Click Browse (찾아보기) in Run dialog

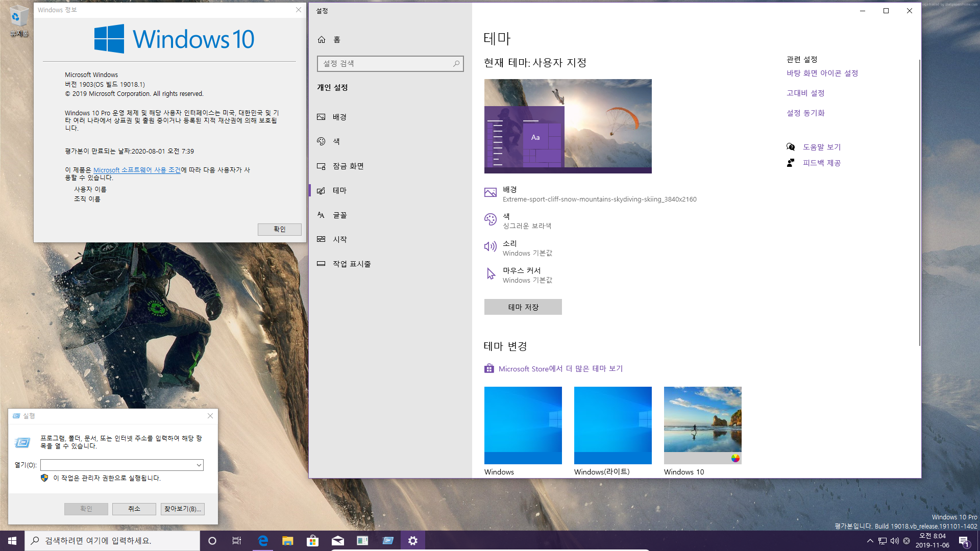[183, 509]
